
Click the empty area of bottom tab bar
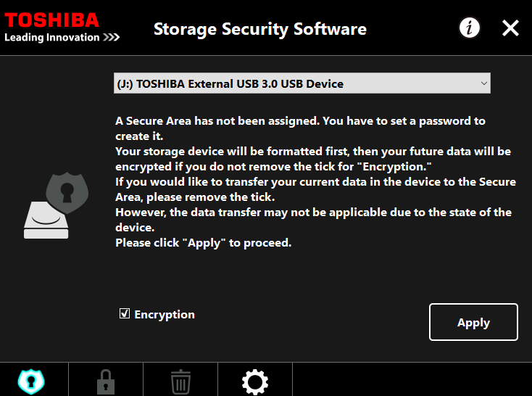coord(412,379)
